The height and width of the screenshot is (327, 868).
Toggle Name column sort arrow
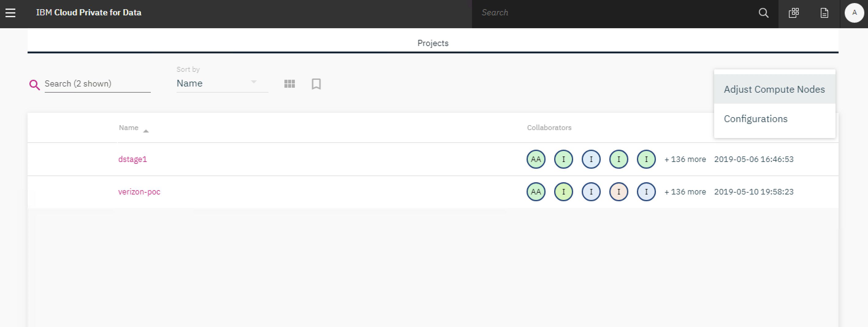(146, 131)
